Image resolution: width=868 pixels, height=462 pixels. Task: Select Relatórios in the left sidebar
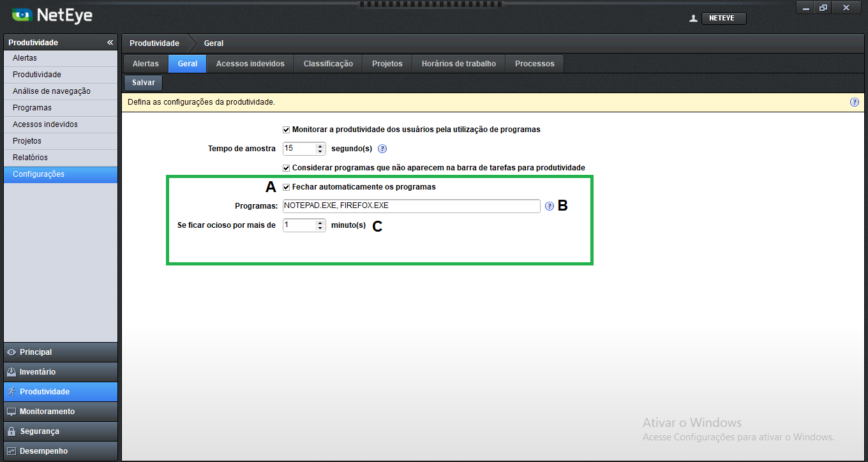[x=60, y=158]
